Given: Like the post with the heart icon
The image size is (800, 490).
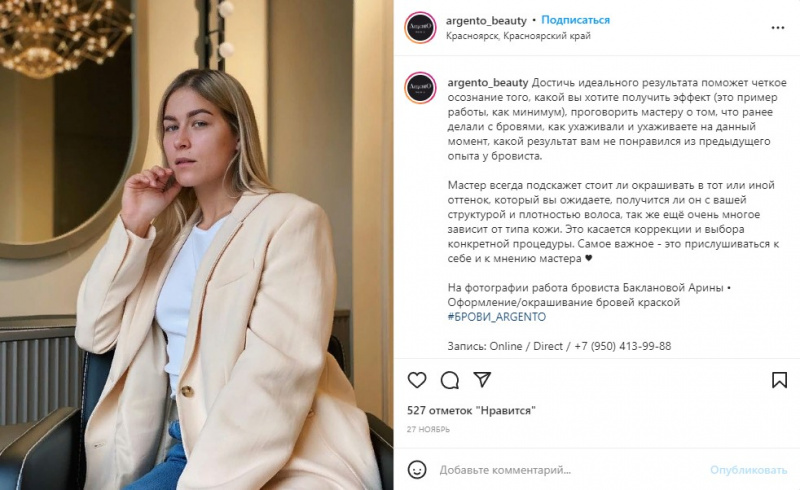Looking at the screenshot, I should [x=417, y=380].
